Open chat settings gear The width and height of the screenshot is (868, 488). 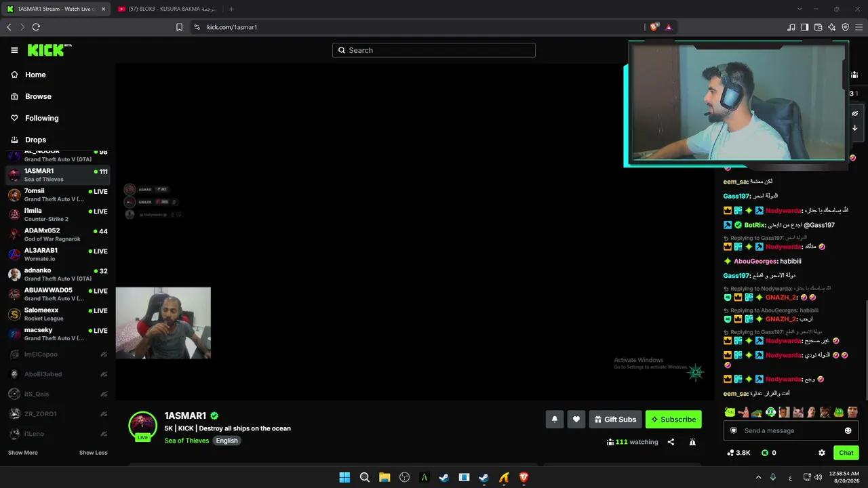click(822, 453)
